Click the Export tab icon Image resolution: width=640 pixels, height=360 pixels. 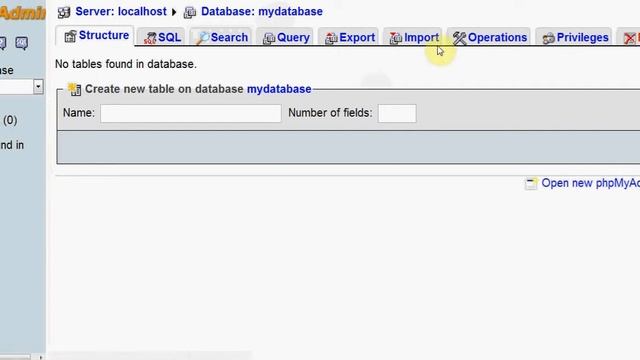[x=331, y=38]
